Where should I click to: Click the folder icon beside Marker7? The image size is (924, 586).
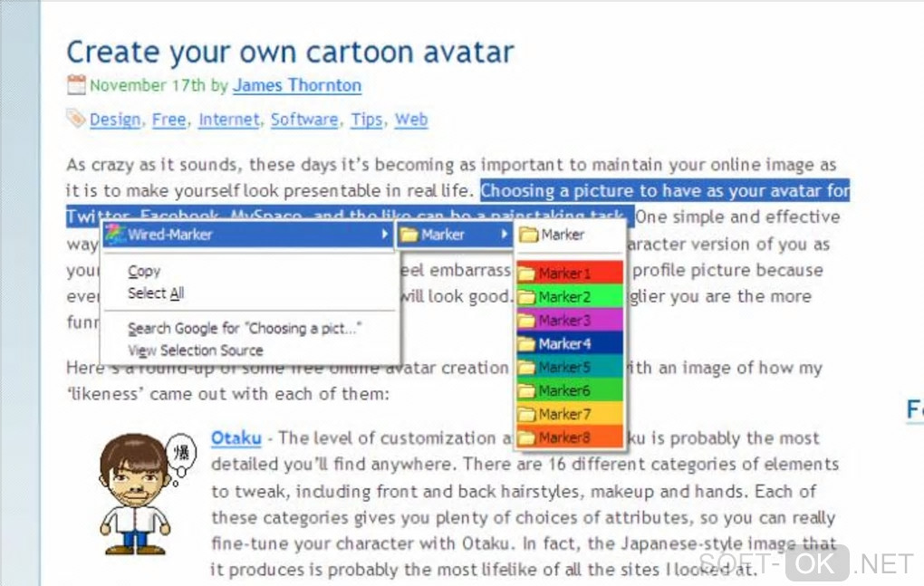526,415
